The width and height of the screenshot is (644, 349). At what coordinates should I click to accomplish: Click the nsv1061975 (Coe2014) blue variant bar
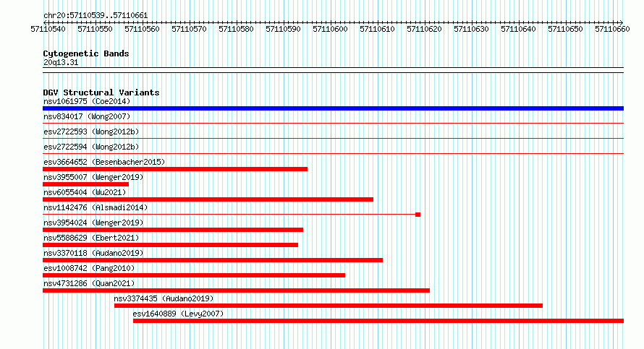333,108
